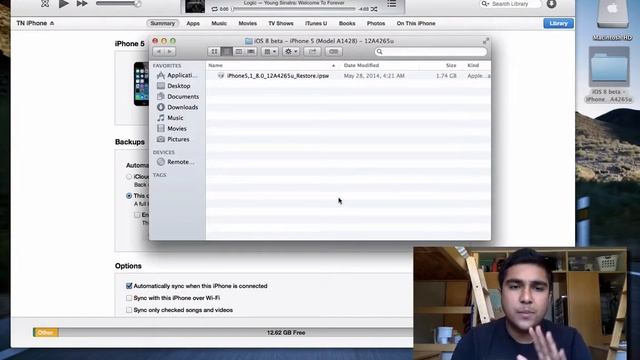Switch to the Books tab
640x360 pixels.
pos(347,23)
